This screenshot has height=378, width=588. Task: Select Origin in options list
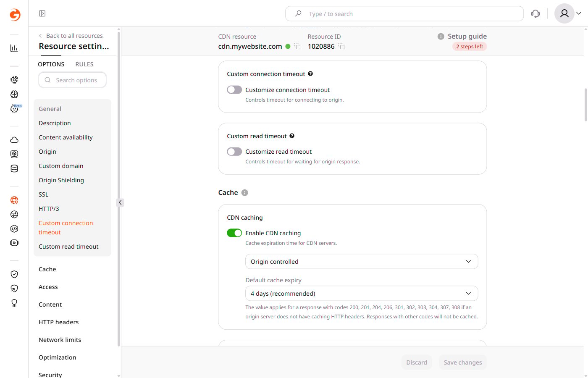pyautogui.click(x=47, y=152)
